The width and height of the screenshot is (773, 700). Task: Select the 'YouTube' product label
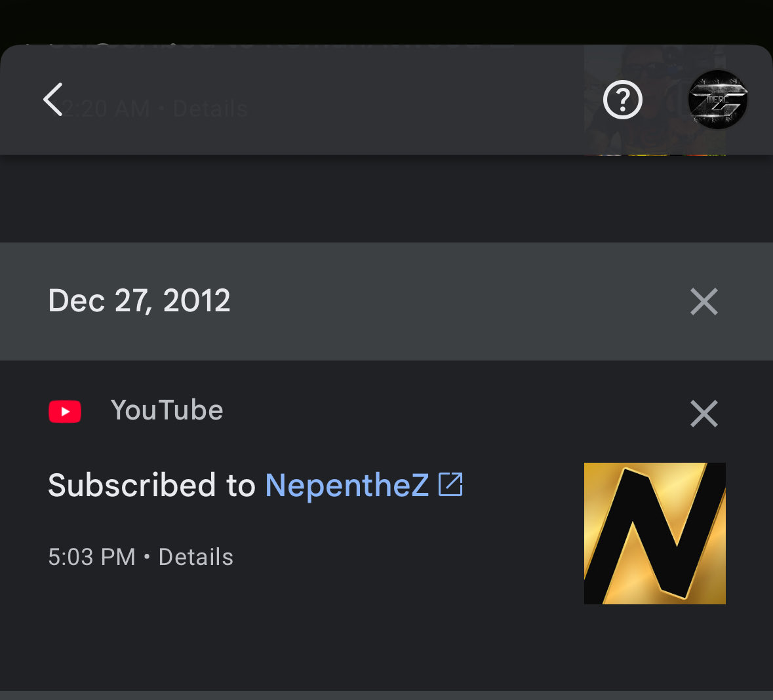point(167,410)
